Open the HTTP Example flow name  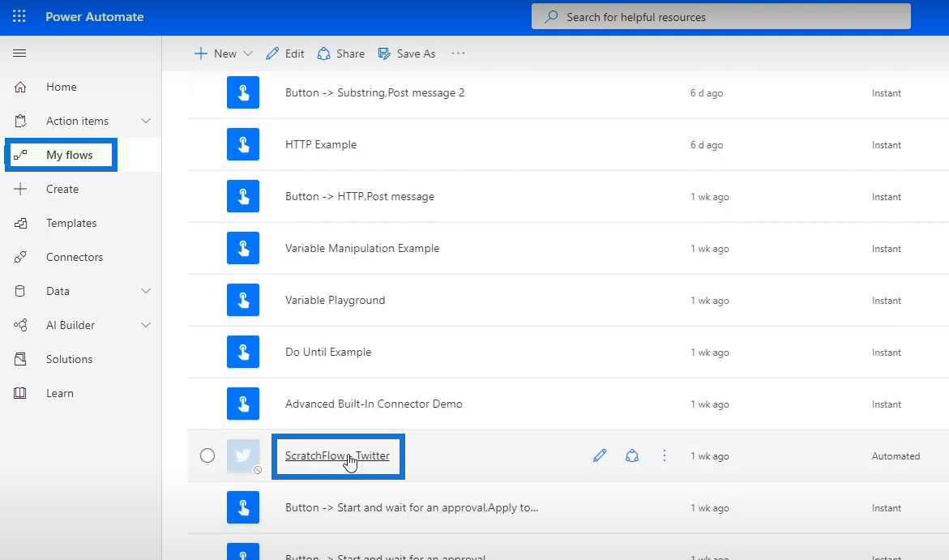tap(321, 145)
